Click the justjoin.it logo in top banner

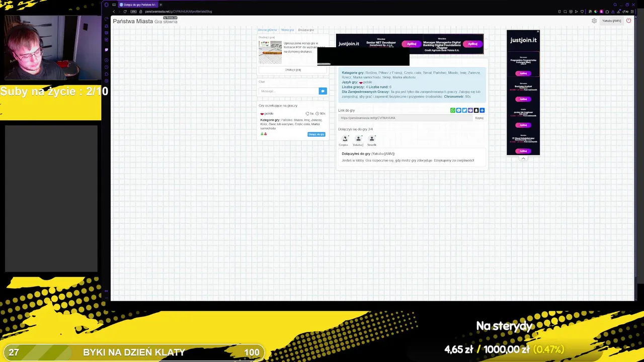pyautogui.click(x=349, y=44)
